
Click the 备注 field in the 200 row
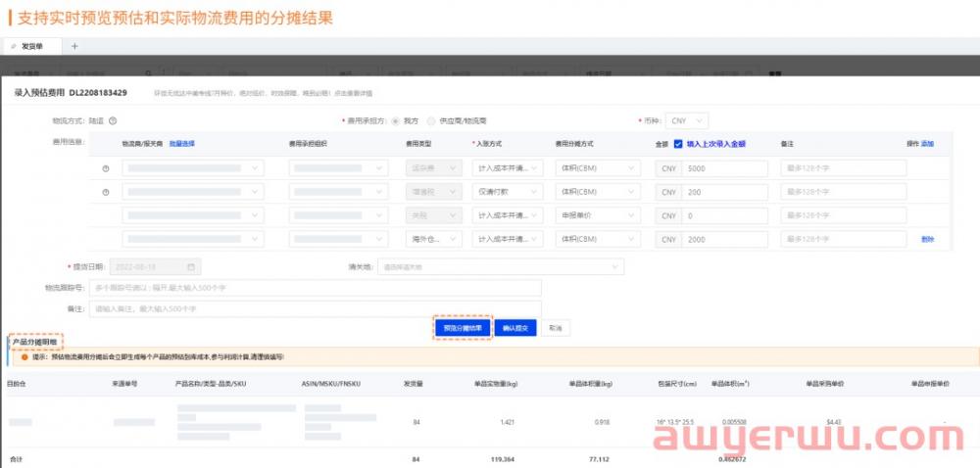(843, 192)
